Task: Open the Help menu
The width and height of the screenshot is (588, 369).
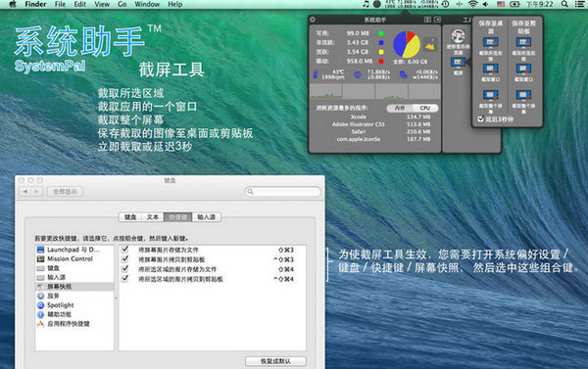Action: 174,4
